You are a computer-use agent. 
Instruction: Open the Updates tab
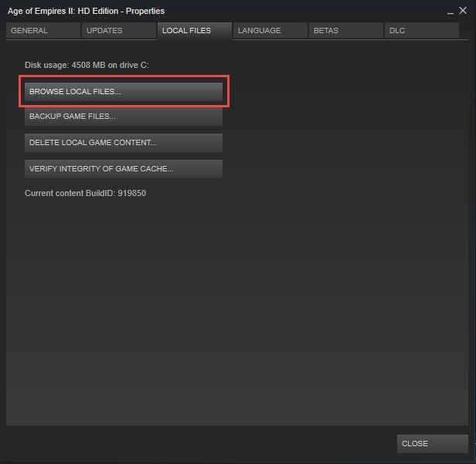click(119, 31)
